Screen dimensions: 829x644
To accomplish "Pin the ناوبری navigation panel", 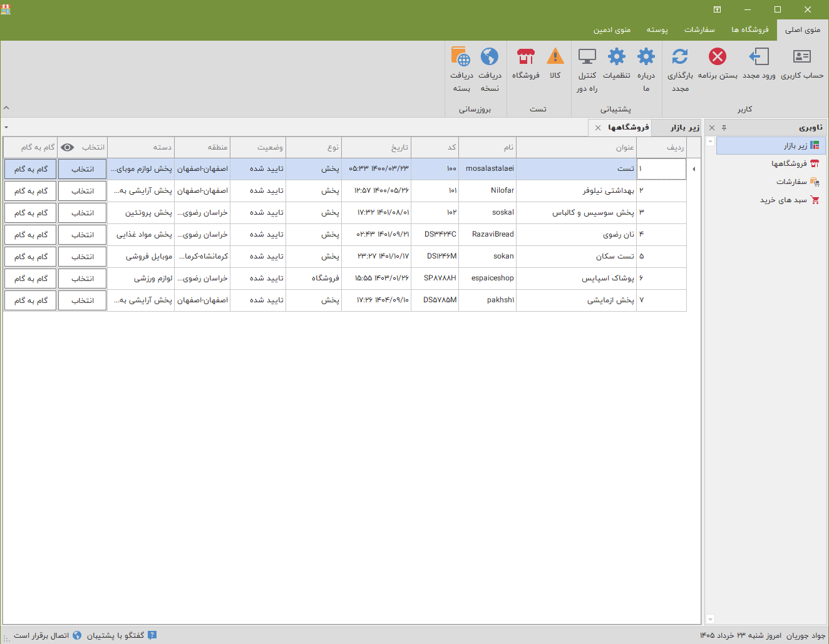I will click(x=724, y=128).
